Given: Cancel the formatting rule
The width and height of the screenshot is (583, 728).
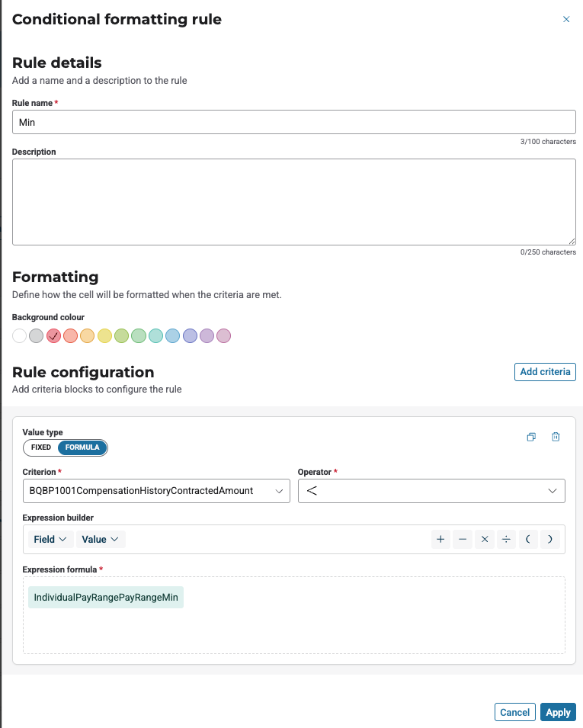Looking at the screenshot, I should click(x=514, y=712).
